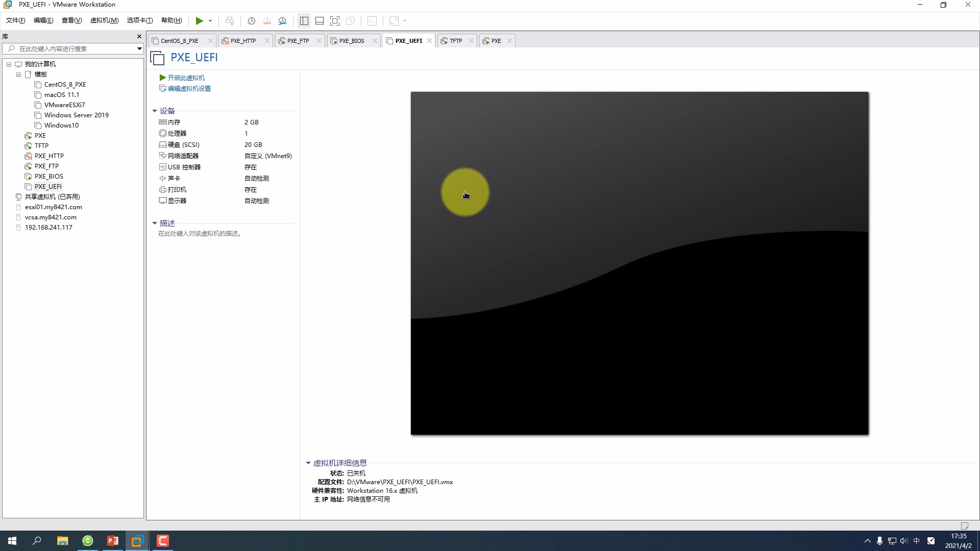Take a snapshot of this virtual machine
980x551 pixels.
point(251,21)
